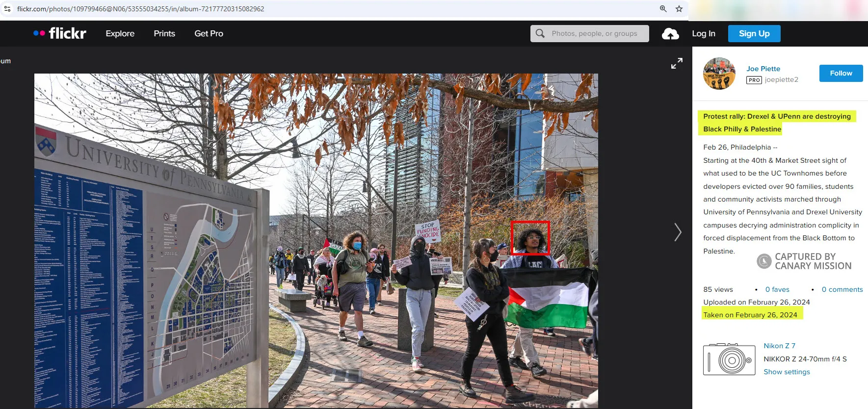Open the Joe Piette name link
Image resolution: width=868 pixels, height=409 pixels.
[x=763, y=69]
